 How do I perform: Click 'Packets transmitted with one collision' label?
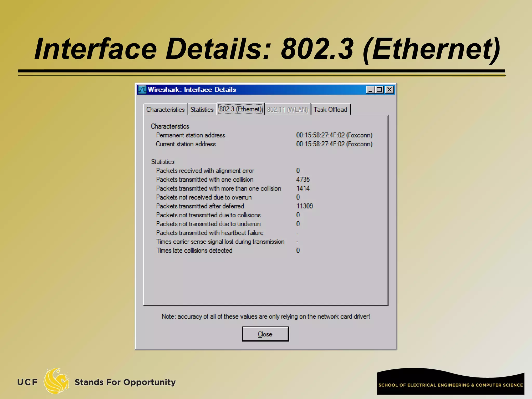[205, 179]
